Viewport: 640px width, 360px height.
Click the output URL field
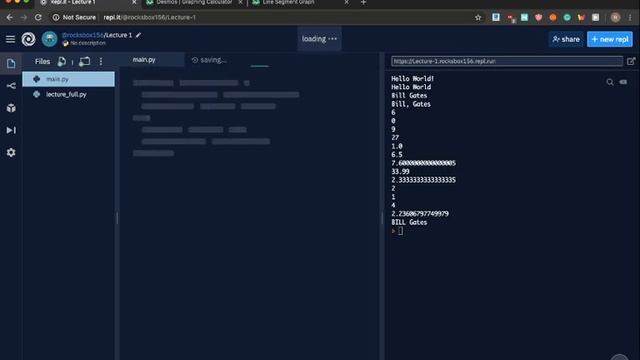tap(507, 61)
